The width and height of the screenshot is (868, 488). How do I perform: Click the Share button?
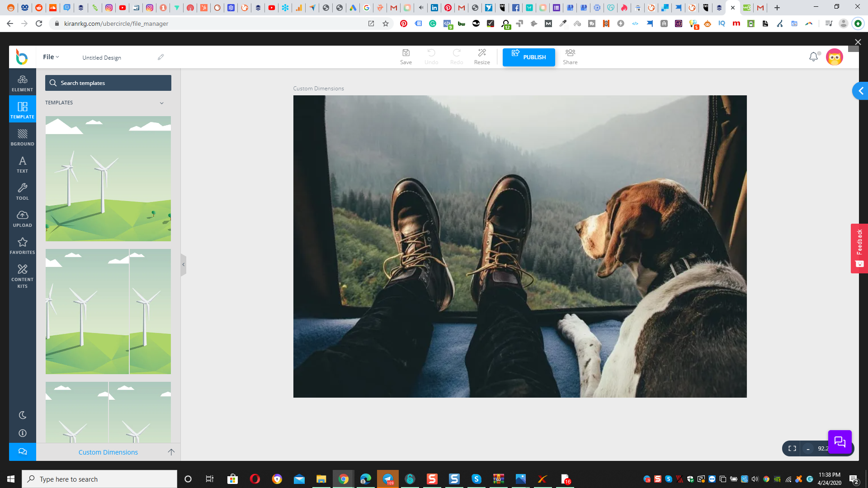click(570, 57)
